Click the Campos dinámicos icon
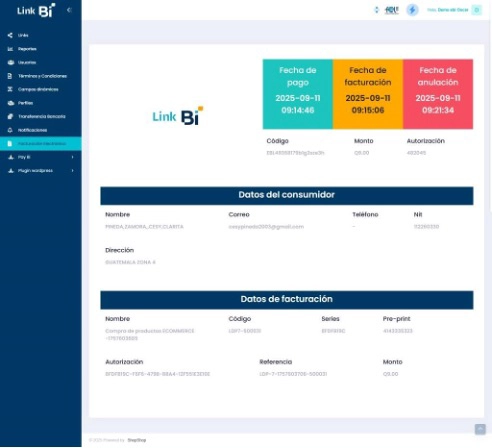Viewport: 492px width, 448px height. point(10,89)
